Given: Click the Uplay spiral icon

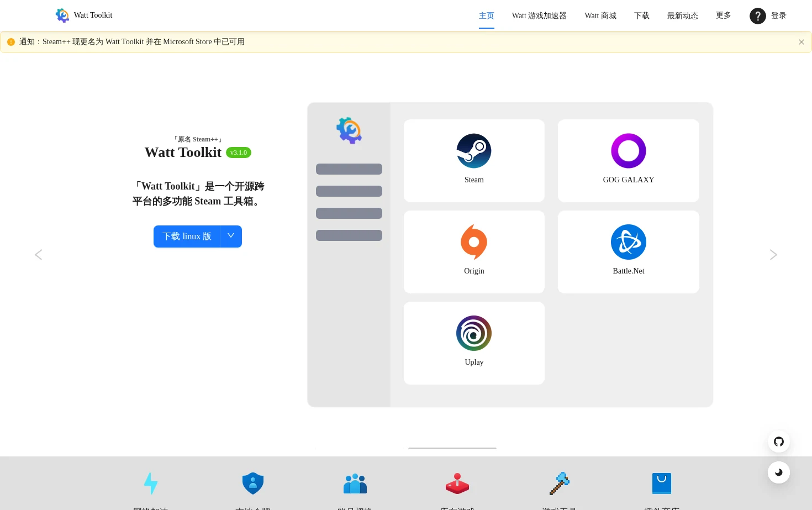Looking at the screenshot, I should [474, 333].
